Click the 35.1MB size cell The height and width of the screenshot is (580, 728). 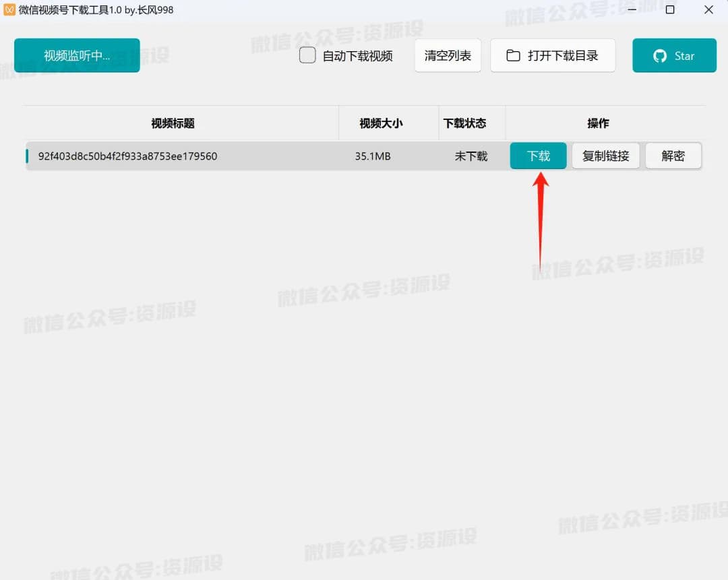(x=373, y=156)
